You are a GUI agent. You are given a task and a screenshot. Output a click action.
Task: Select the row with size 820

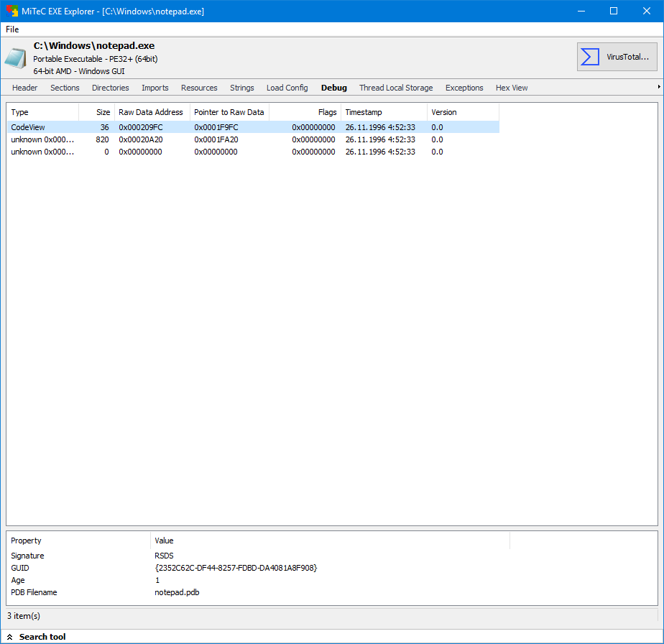[x=253, y=139]
